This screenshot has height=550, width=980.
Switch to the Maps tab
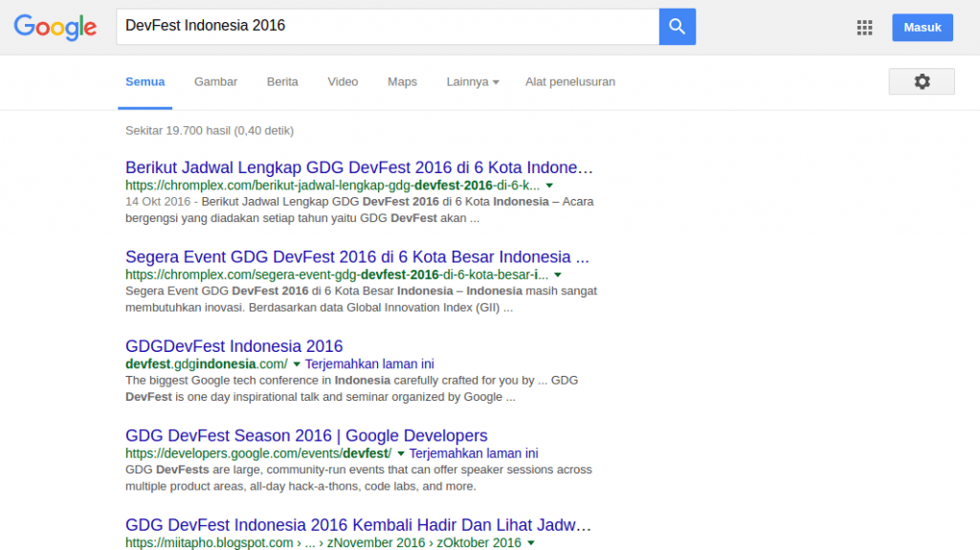click(x=402, y=82)
